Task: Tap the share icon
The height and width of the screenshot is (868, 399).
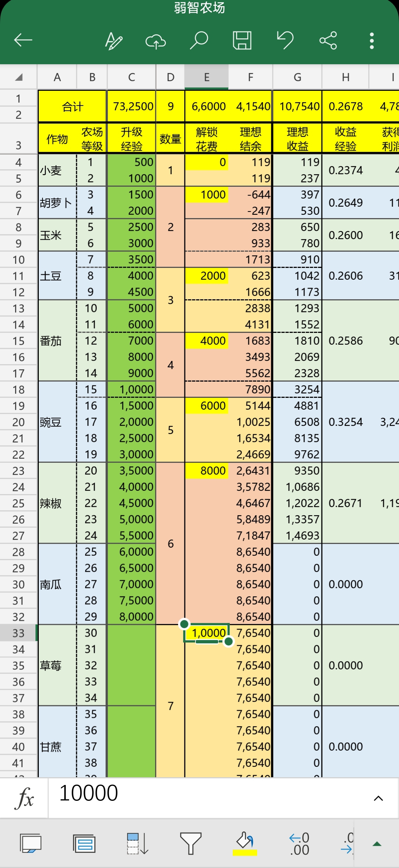Action: click(x=328, y=40)
